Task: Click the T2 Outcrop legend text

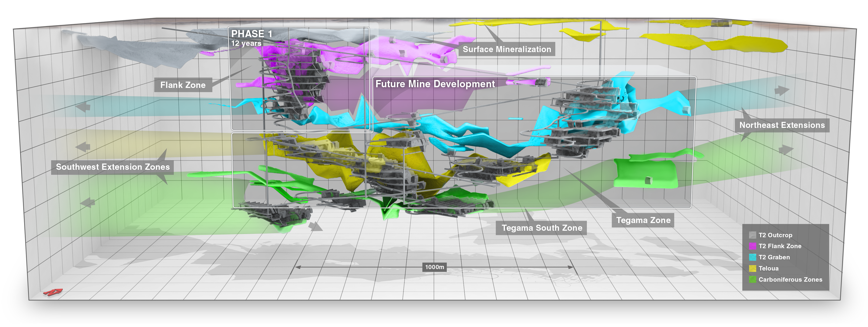Action: (775, 235)
